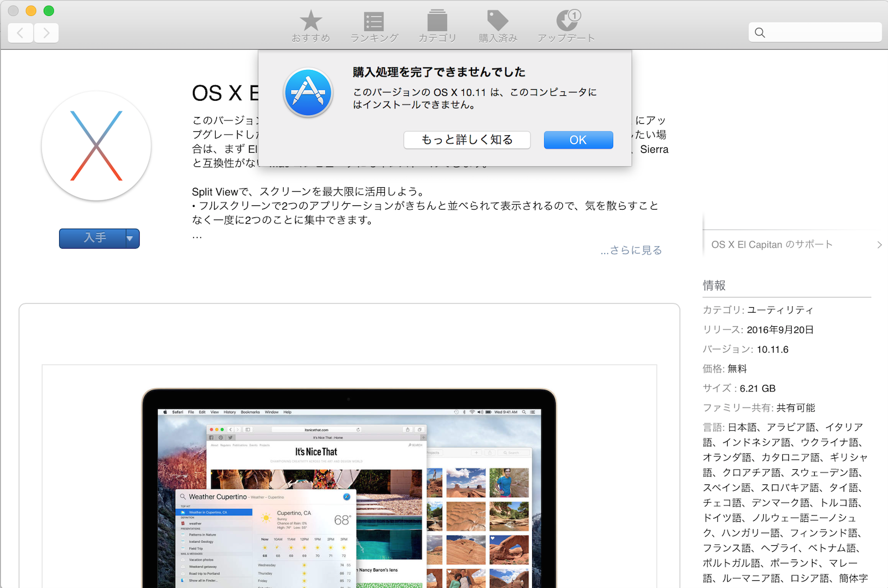The image size is (888, 588).
Task: Open the 購入済み (Purchased) tab
Action: click(x=498, y=26)
